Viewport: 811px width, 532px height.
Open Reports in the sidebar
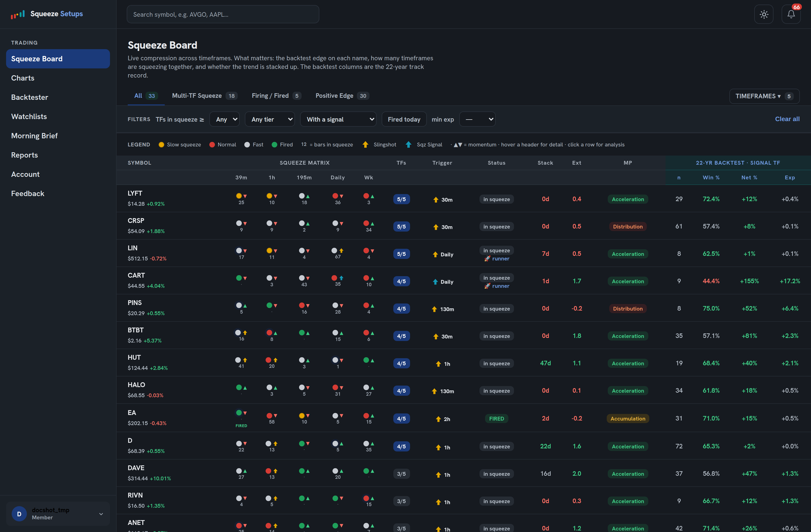58,155
